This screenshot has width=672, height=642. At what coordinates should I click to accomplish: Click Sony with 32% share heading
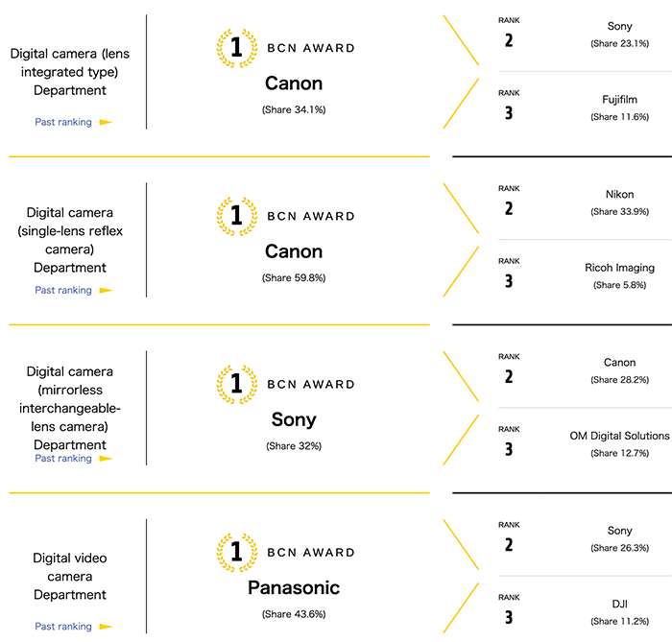pyautogui.click(x=294, y=420)
